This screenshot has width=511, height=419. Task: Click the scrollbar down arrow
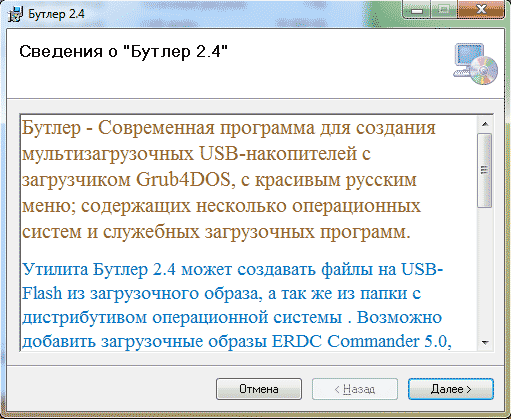485,343
